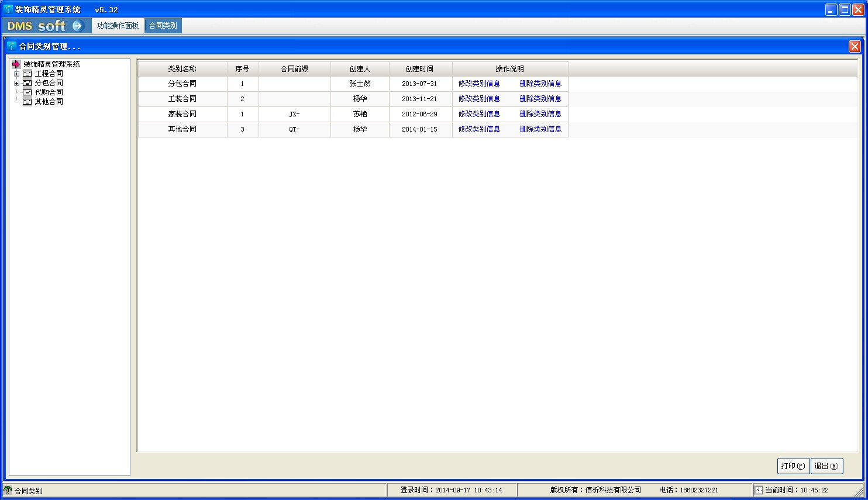Click the 代购合同 contract icon in tree
Viewport: 868px width, 500px height.
(27, 92)
